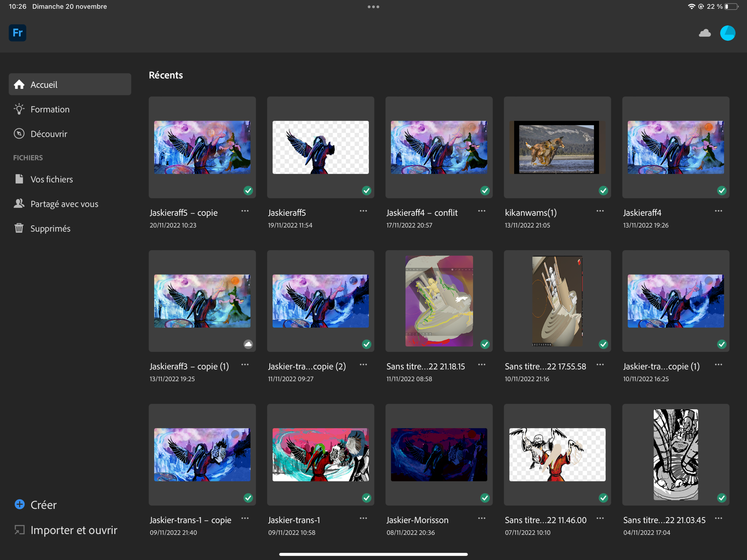
Task: Click the trash icon for Supprimés
Action: coord(19,228)
